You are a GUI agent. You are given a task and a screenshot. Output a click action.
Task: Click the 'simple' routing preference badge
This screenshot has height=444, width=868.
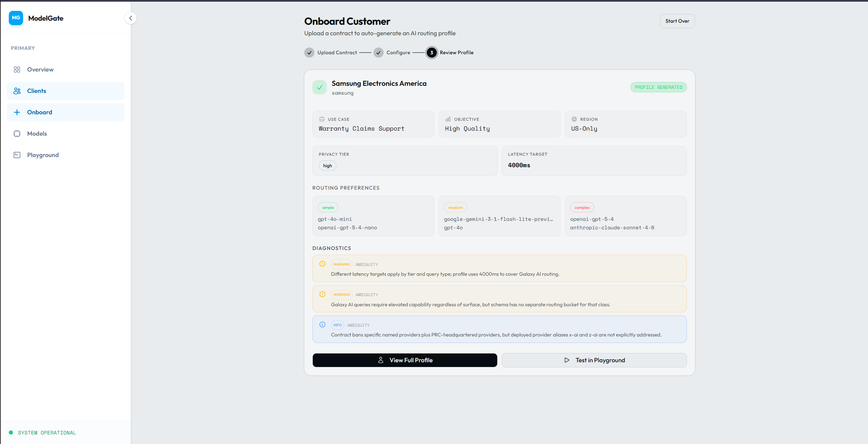[328, 207]
